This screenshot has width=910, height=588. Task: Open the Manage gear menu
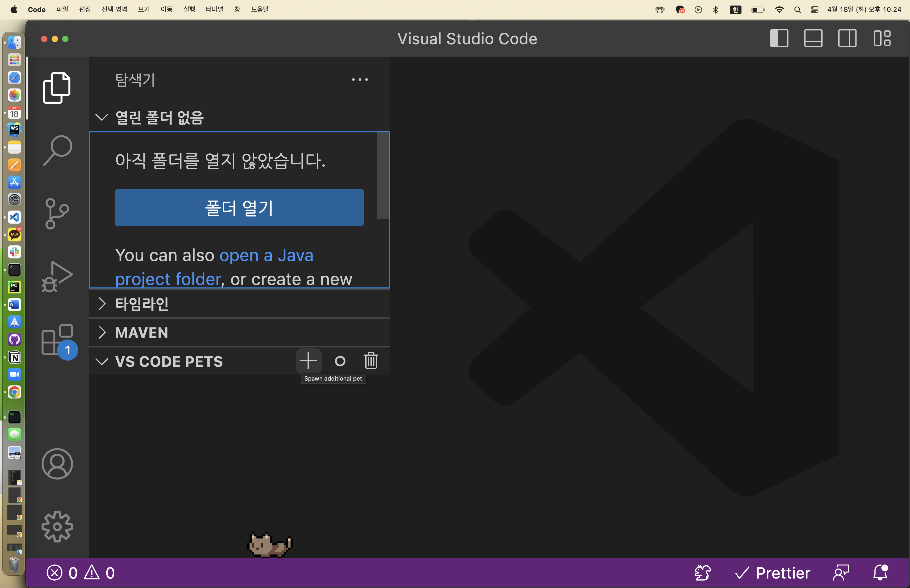(x=57, y=526)
